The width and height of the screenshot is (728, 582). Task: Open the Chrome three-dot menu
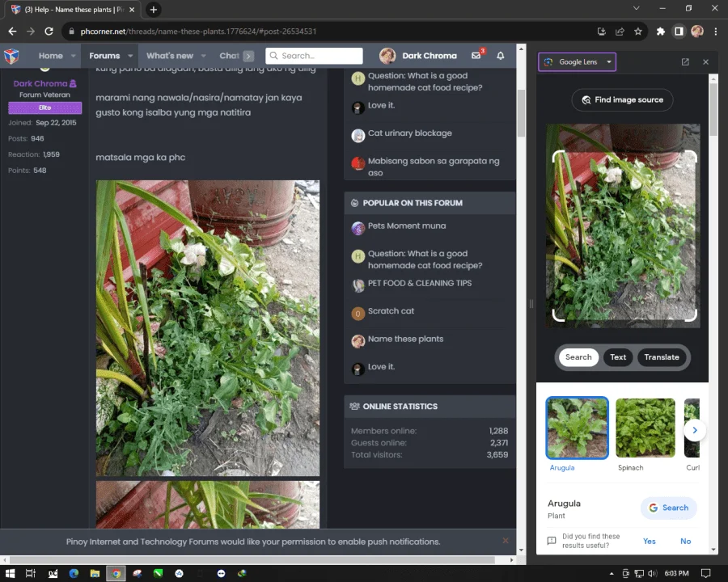click(716, 31)
